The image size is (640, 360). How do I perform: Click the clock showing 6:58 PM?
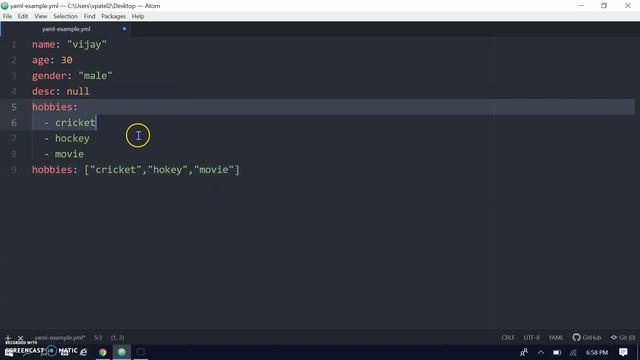point(597,352)
